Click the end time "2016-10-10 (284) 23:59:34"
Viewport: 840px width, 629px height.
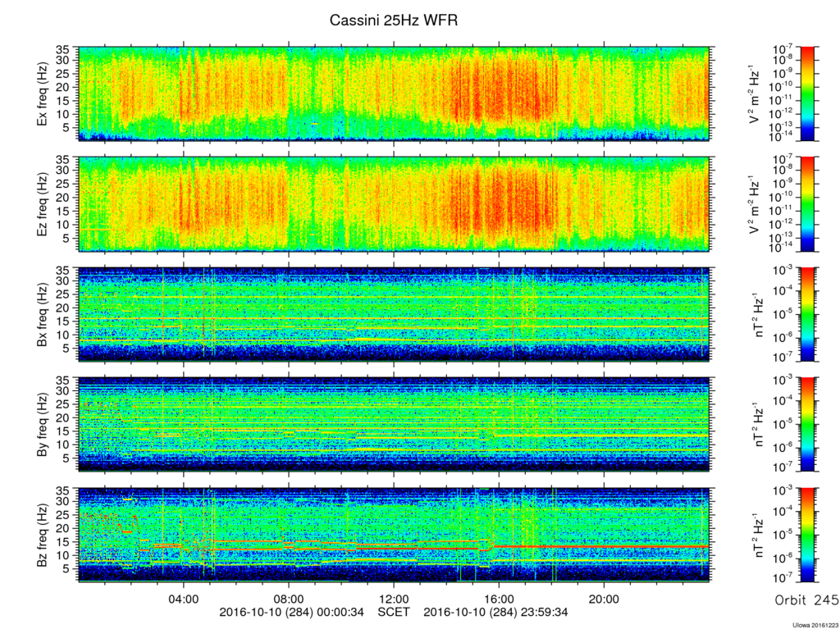click(x=496, y=612)
